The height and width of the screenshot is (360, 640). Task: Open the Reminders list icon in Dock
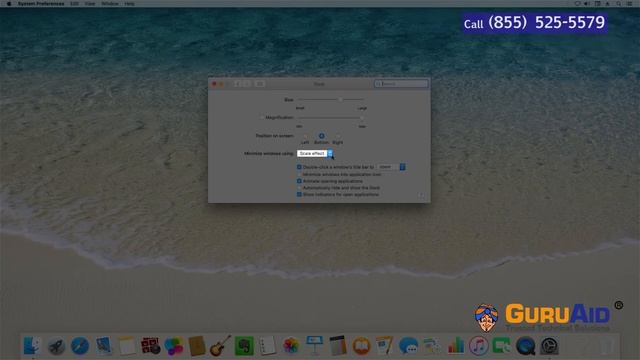point(267,346)
